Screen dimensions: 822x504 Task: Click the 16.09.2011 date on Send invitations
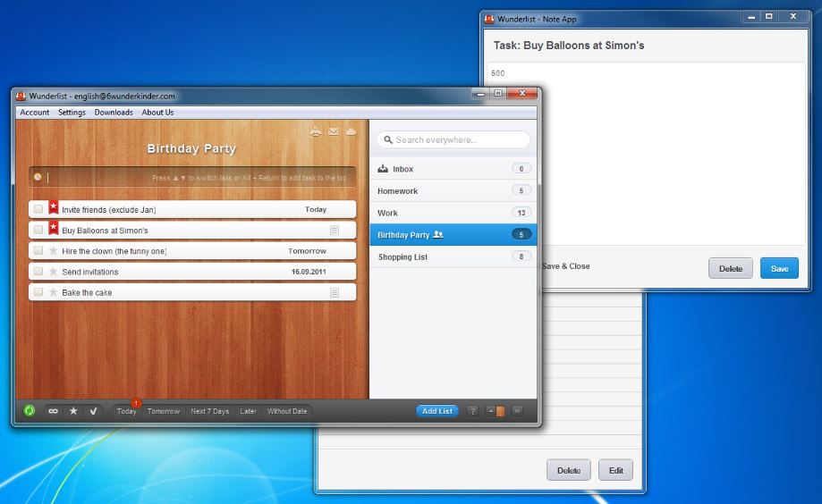tap(309, 272)
